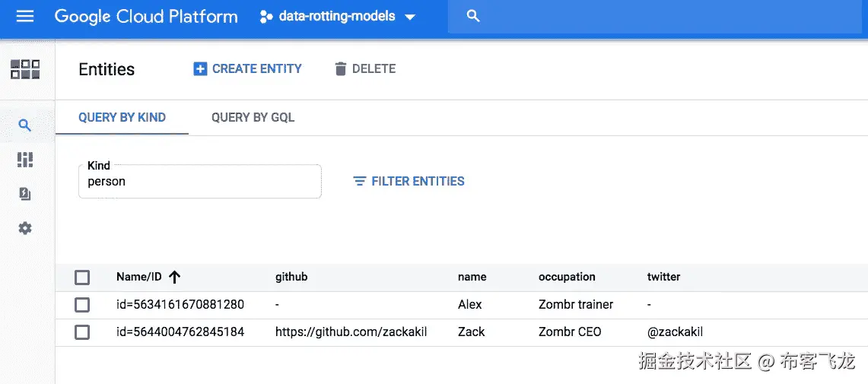Click the name column header

click(x=472, y=277)
